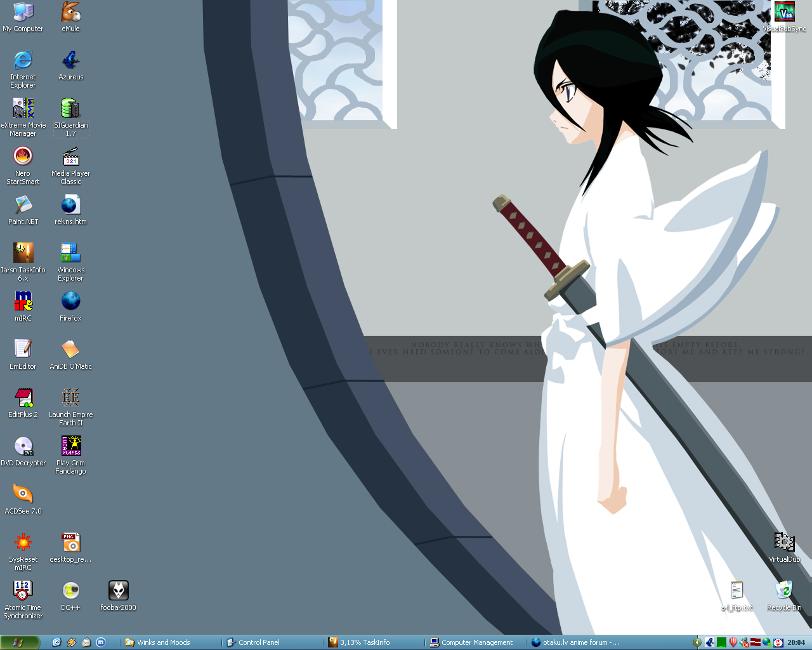Select the Play Grim Fandango shortcut
Screen dimensions: 812x650
(x=70, y=455)
